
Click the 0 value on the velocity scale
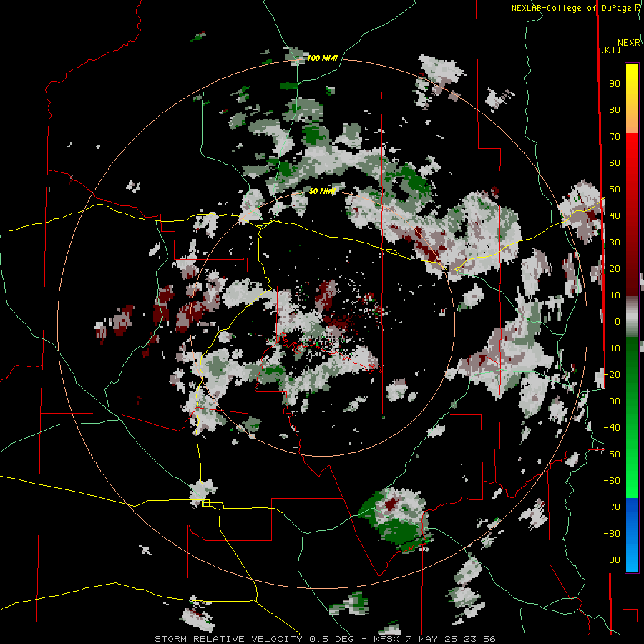tap(618, 322)
